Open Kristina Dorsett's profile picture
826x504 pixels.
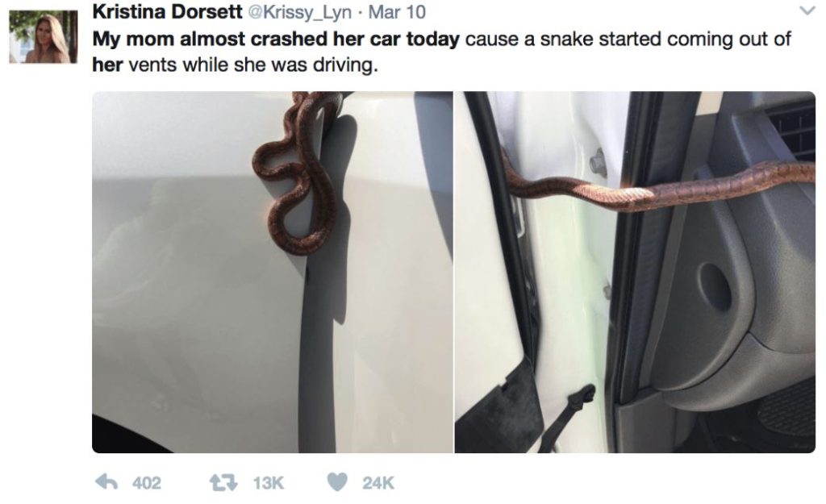(x=44, y=37)
